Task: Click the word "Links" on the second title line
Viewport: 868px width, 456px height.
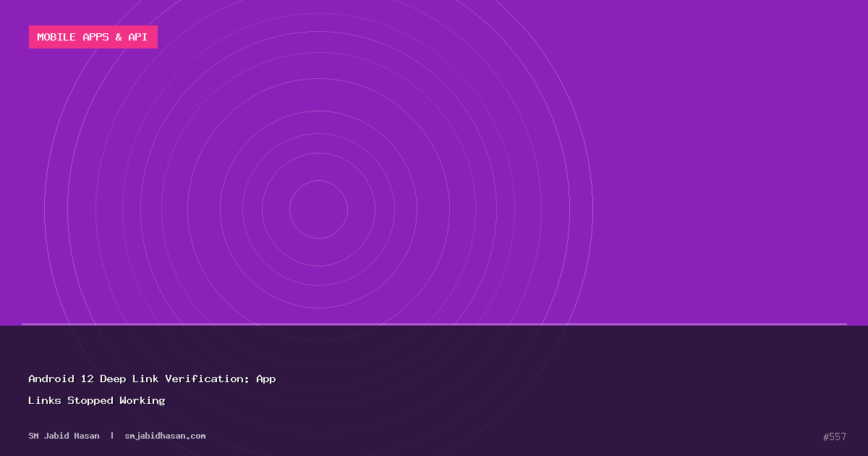Action: (x=44, y=400)
